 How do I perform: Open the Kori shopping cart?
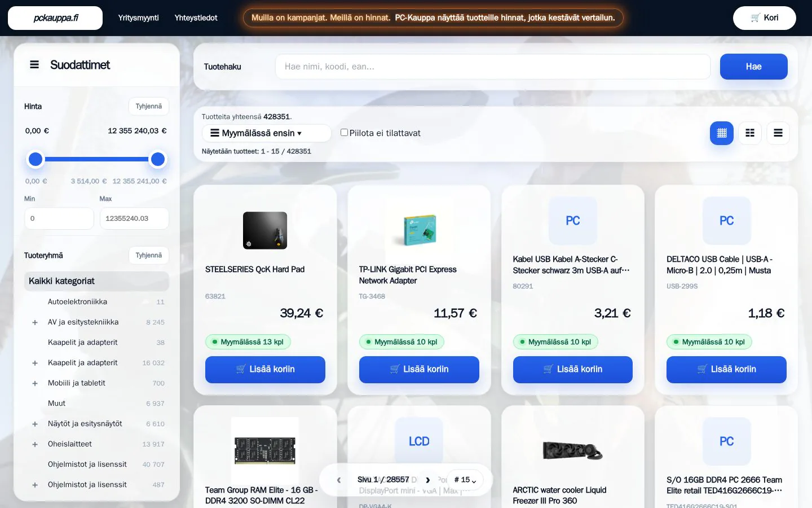pyautogui.click(x=764, y=18)
